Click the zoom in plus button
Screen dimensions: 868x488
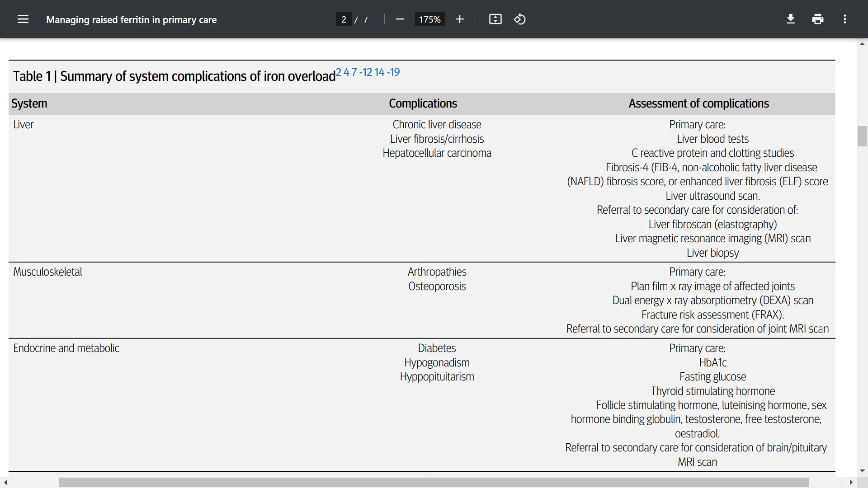pos(460,19)
